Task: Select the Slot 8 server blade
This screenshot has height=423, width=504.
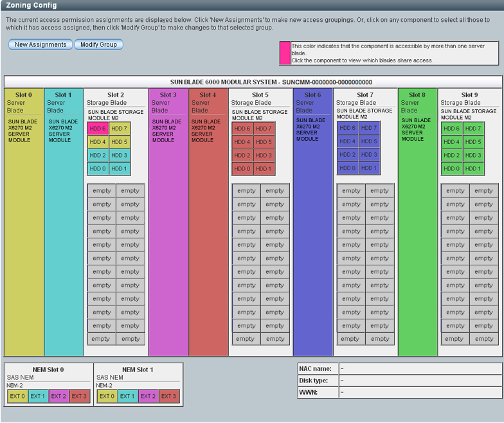Action: tap(418, 222)
